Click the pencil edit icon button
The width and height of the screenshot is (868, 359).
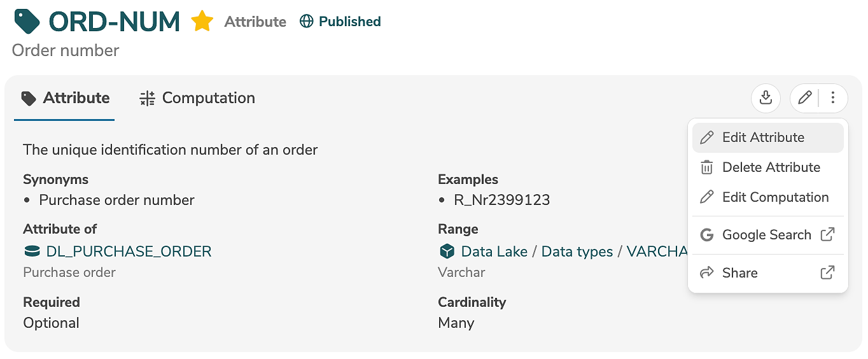805,98
